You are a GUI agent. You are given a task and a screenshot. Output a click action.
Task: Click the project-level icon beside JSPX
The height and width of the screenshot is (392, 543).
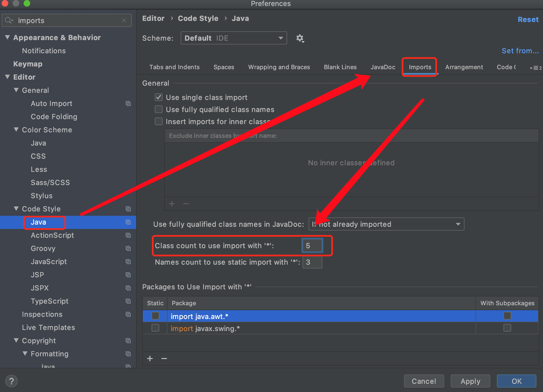click(x=128, y=288)
